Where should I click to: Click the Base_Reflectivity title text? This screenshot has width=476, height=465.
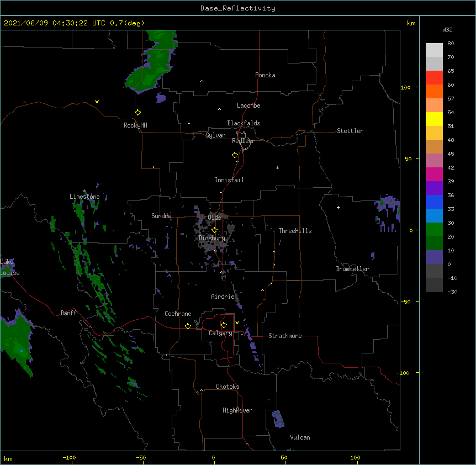pyautogui.click(x=238, y=8)
